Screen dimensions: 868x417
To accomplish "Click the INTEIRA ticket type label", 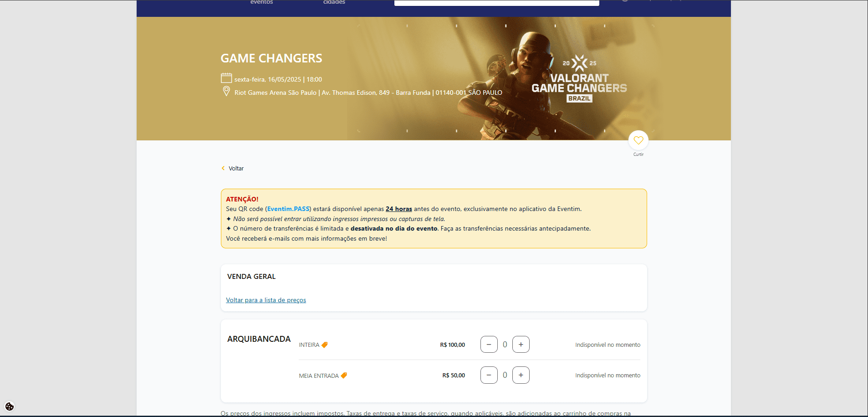I will (309, 345).
